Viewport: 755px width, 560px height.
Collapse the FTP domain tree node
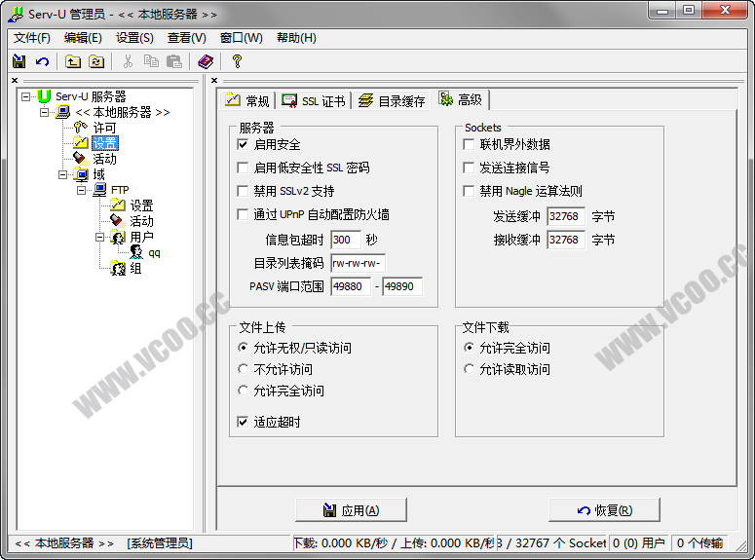tap(82, 190)
